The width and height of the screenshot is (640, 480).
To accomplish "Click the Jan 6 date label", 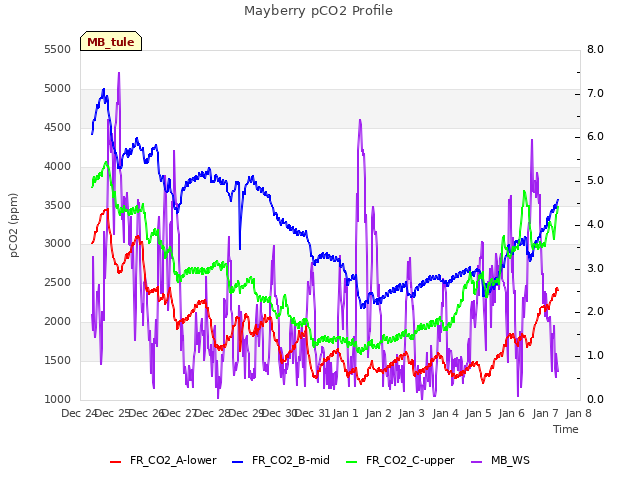I will point(511,413).
